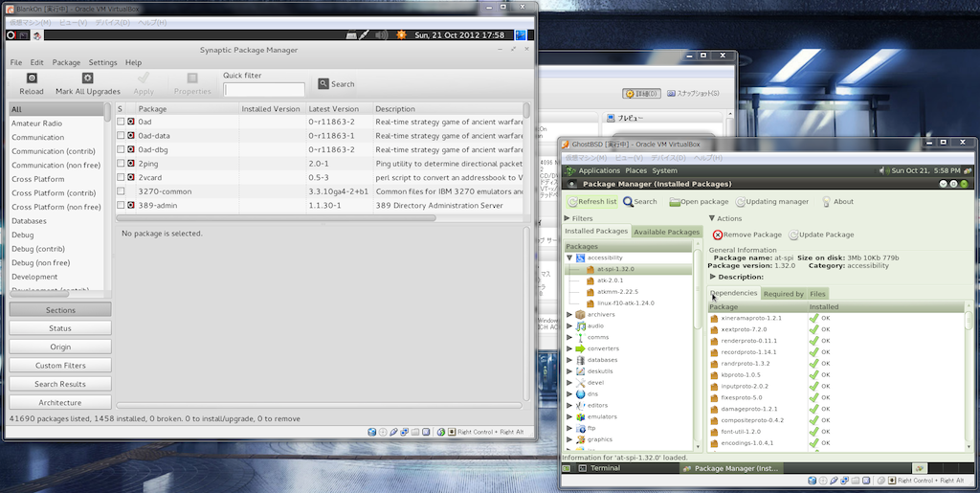Screen dimensions: 980x493
Task: Open the Places menu in GhostBSD
Action: (x=635, y=170)
